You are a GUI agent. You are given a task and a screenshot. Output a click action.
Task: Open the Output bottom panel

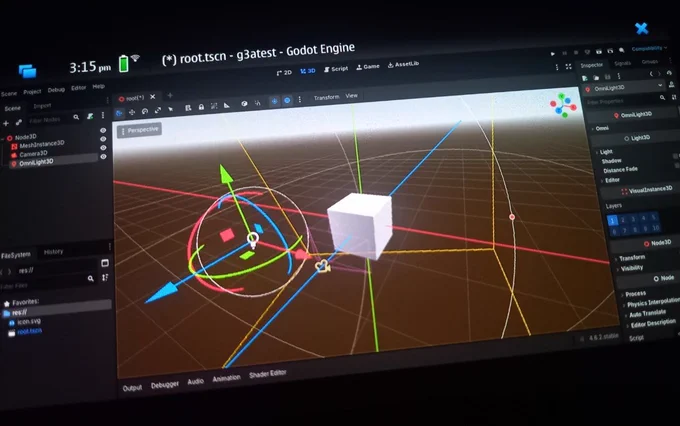[132, 388]
